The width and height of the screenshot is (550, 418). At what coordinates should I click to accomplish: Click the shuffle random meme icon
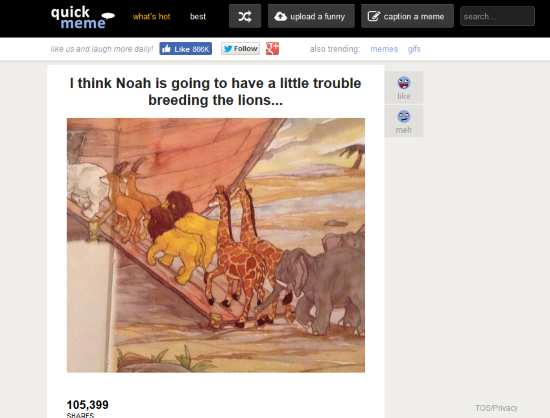click(245, 16)
